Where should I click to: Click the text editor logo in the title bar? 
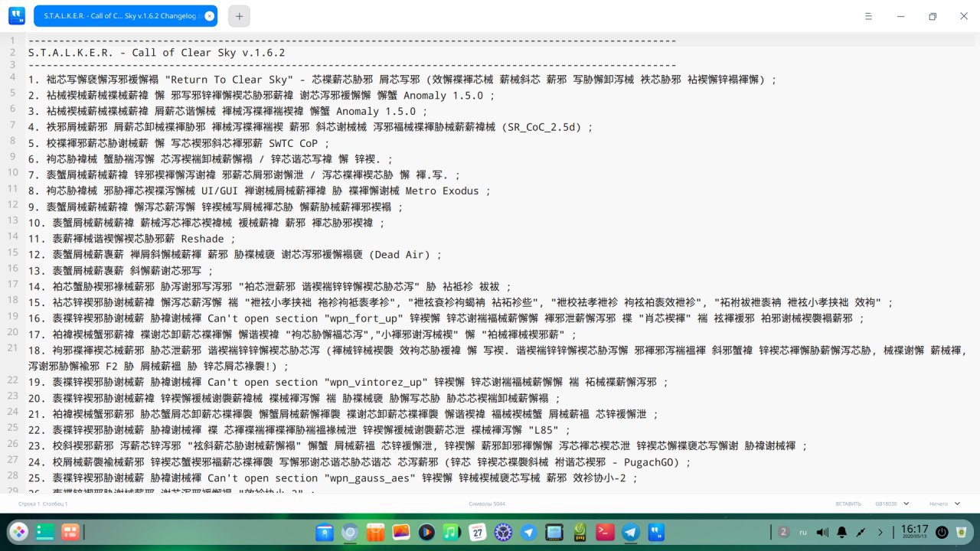tap(16, 16)
